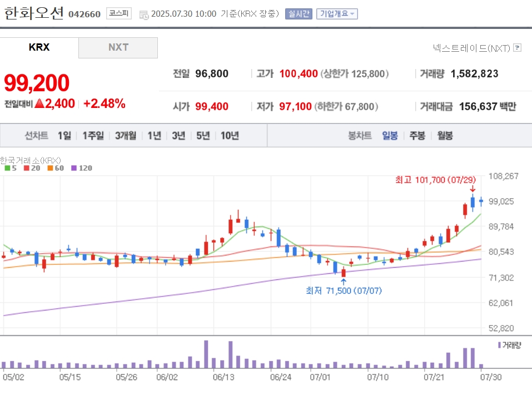Click the lower limit 하한가 67,800 text
Image resolution: width=532 pixels, height=394 pixels.
346,106
